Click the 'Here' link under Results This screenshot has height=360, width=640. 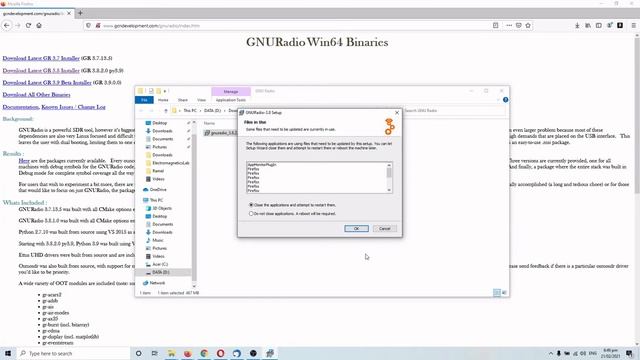click(x=24, y=161)
